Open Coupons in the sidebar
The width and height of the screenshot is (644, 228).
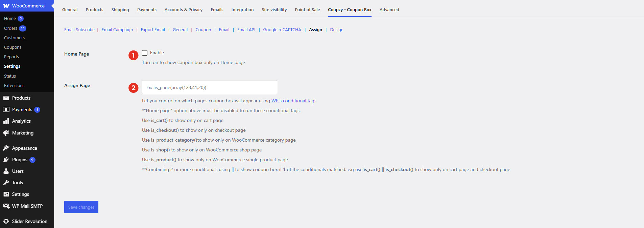pos(13,47)
